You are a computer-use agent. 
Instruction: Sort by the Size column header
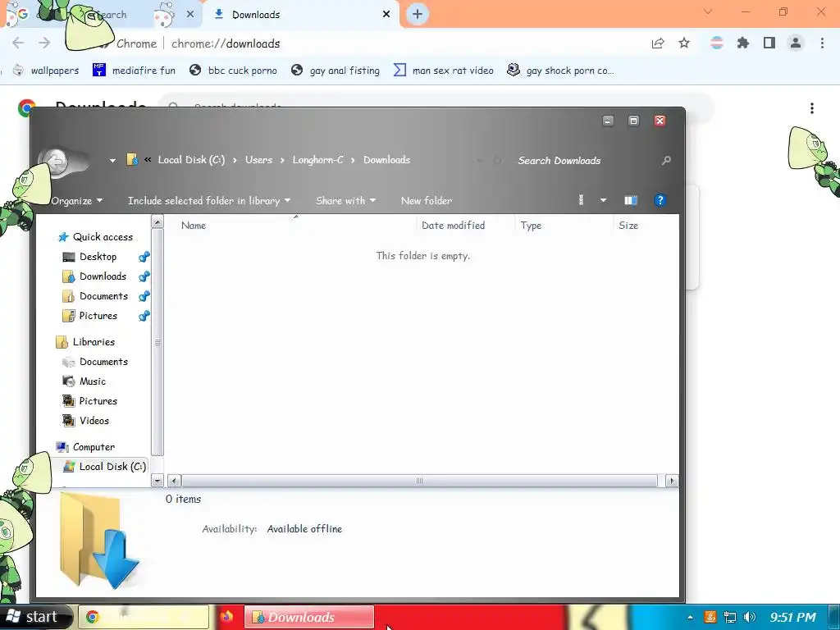click(645, 226)
